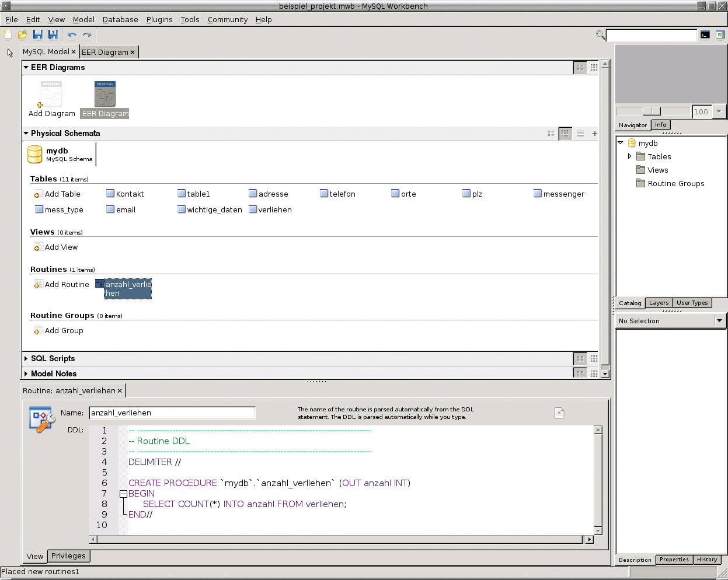Click the routine editor wrench icon
Screen dimensions: 728x580
[42, 420]
